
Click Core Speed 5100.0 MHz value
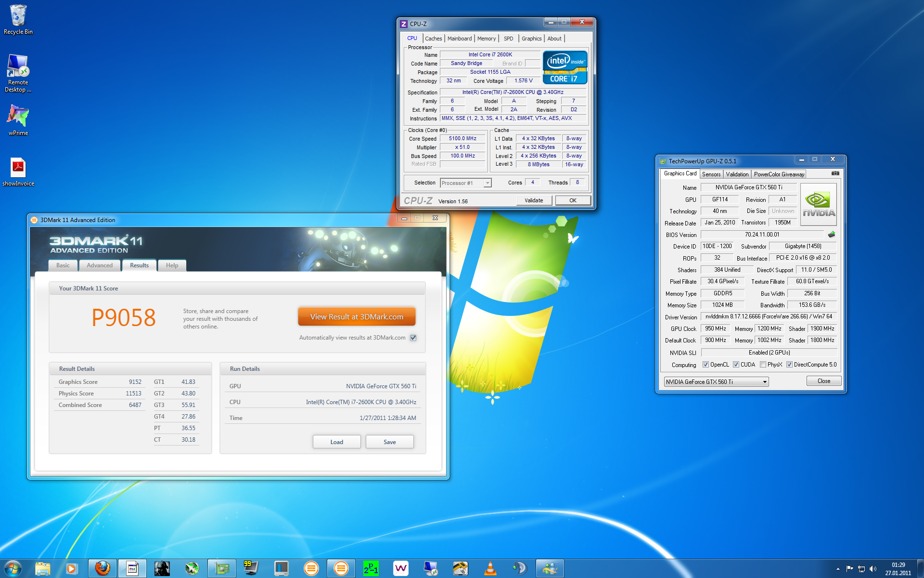[x=462, y=138]
